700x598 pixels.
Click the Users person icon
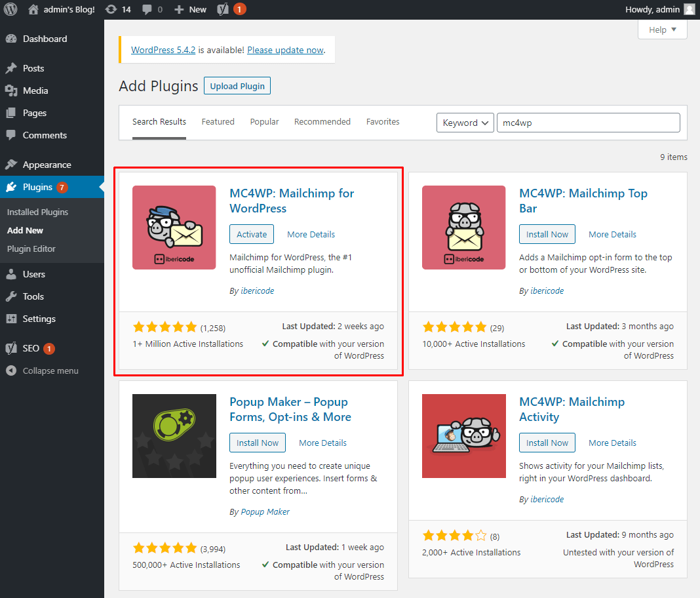pyautogui.click(x=11, y=274)
